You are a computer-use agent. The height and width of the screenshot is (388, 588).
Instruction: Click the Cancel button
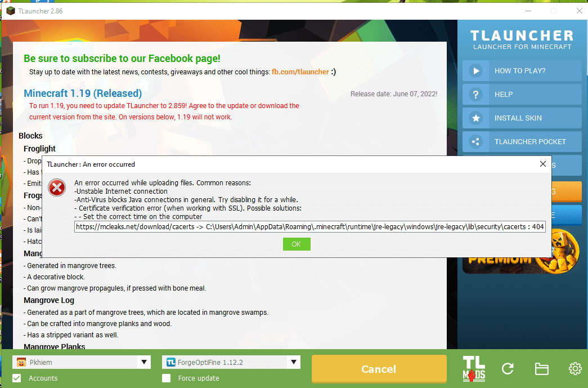click(x=379, y=369)
